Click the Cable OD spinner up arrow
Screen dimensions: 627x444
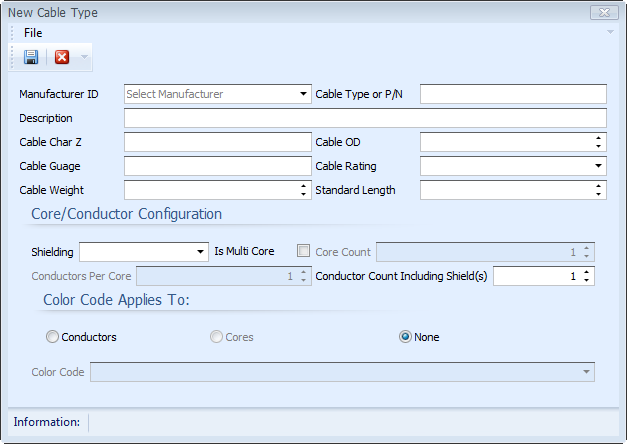pos(598,138)
